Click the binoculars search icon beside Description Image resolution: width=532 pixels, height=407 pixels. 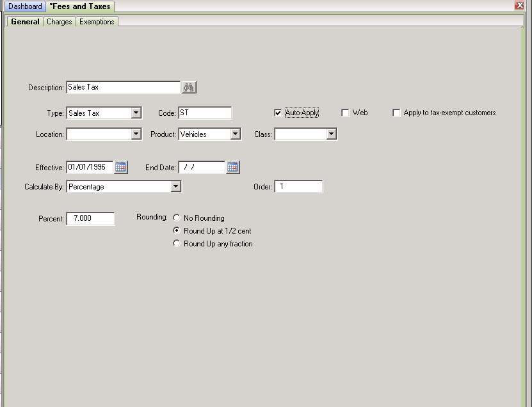pos(189,88)
